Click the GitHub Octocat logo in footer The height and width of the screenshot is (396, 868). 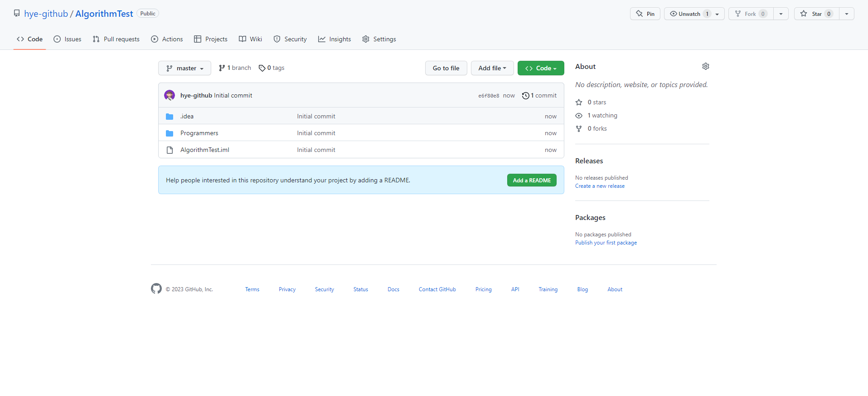156,288
